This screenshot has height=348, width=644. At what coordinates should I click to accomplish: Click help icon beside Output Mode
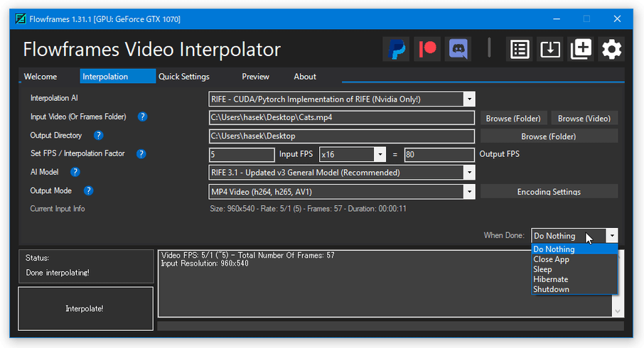pos(88,191)
